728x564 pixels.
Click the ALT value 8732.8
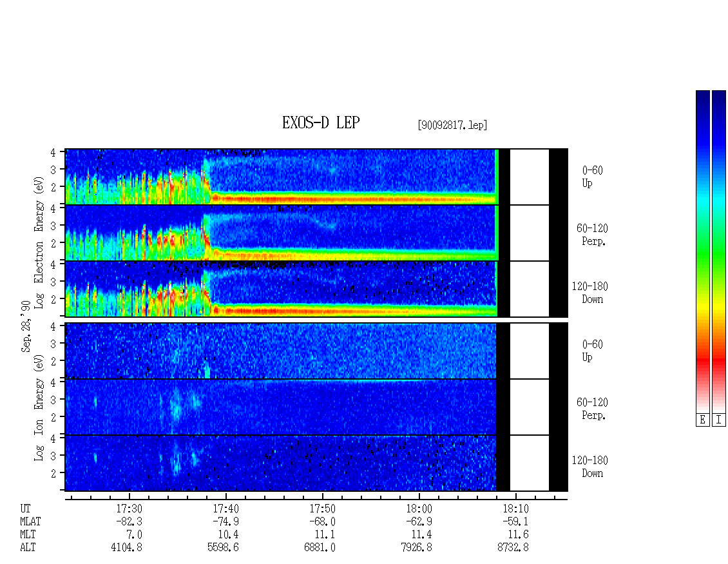[x=513, y=547]
